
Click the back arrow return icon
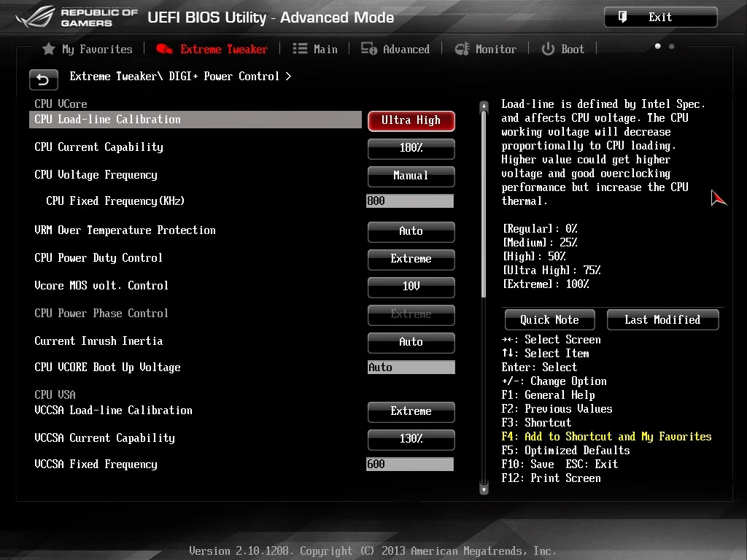tap(43, 79)
